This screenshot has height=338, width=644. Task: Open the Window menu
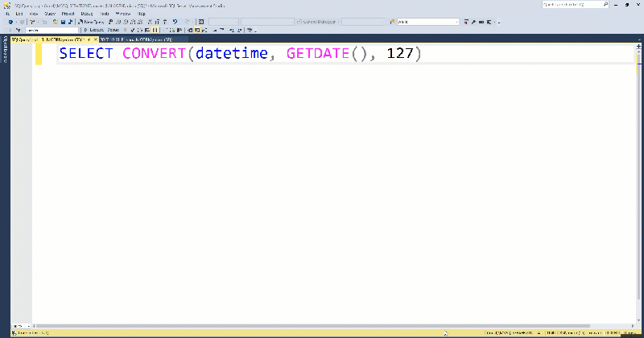(x=123, y=14)
